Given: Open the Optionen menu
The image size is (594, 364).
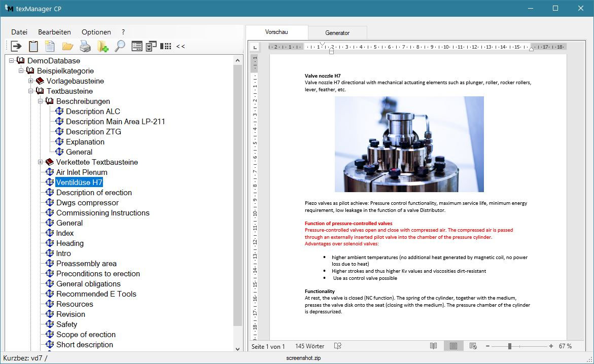Looking at the screenshot, I should [x=96, y=31].
